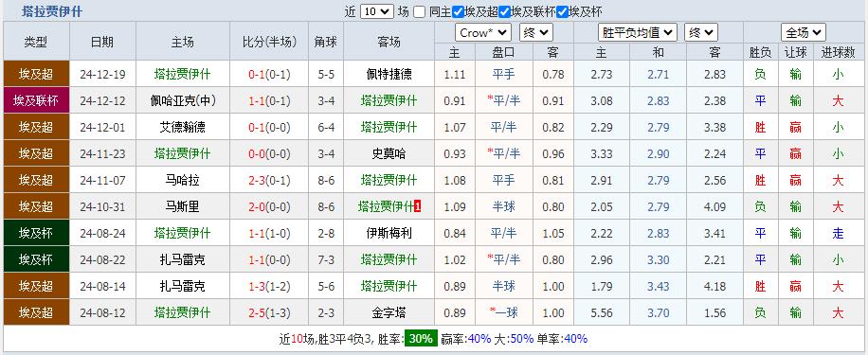Viewport: 868px width, 355px height.
Task: Click the 塔拉贾伊什 team title link
Action: pyautogui.click(x=52, y=11)
